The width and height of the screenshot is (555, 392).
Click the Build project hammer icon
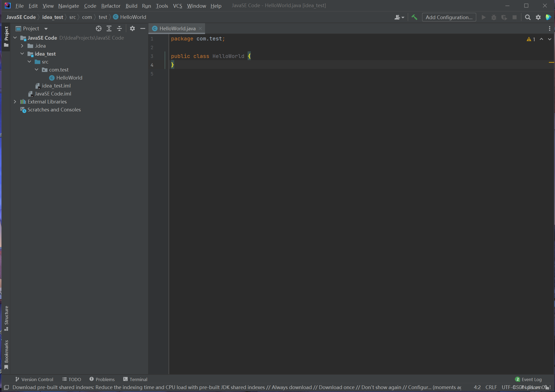(x=415, y=17)
